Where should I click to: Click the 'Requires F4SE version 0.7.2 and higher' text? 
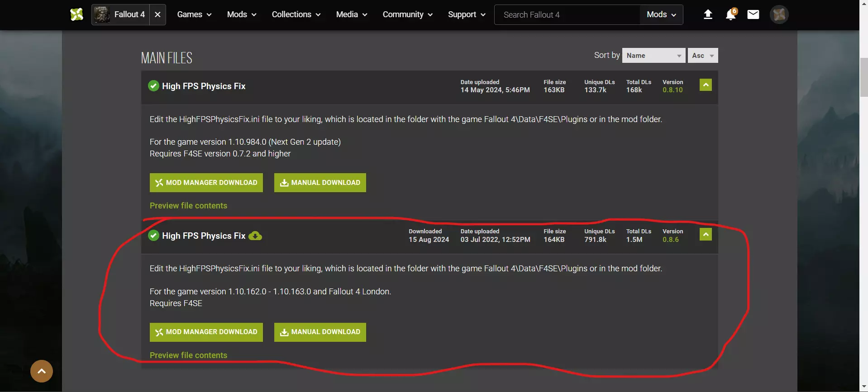(x=220, y=154)
